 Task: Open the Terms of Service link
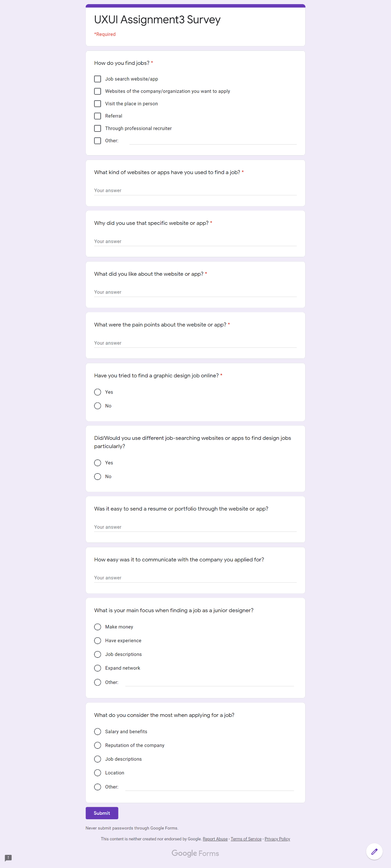tap(246, 839)
